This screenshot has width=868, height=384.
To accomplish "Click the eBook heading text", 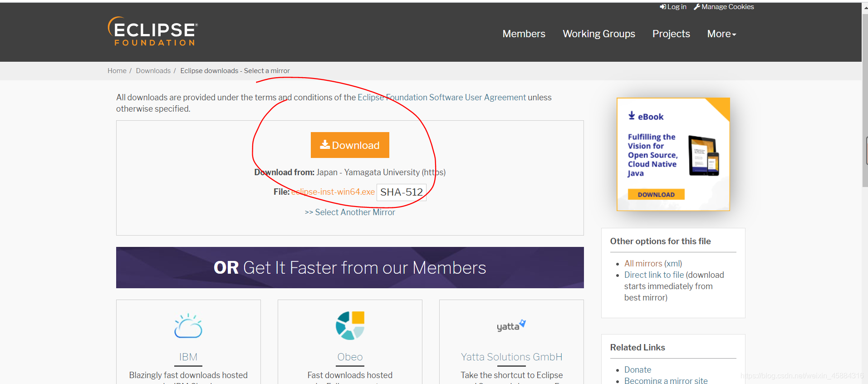I will 651,117.
